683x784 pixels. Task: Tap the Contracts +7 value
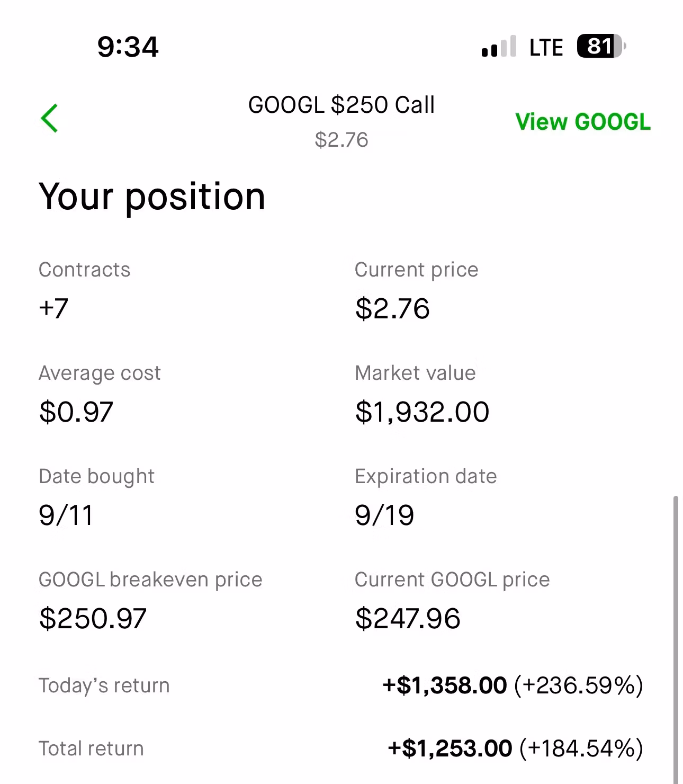pos(53,308)
